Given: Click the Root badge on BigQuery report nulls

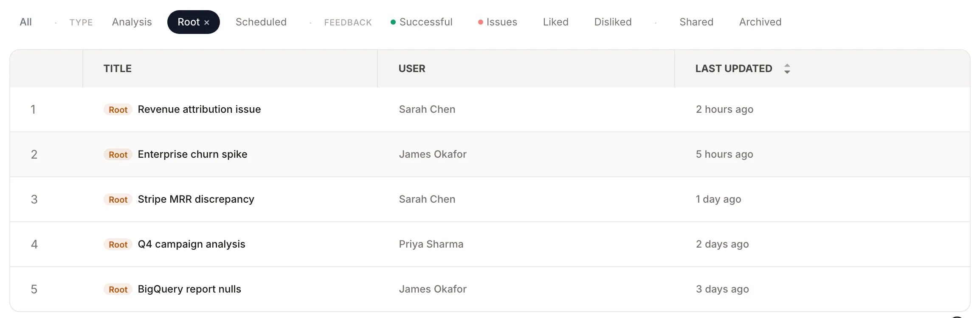Looking at the screenshot, I should click(118, 289).
